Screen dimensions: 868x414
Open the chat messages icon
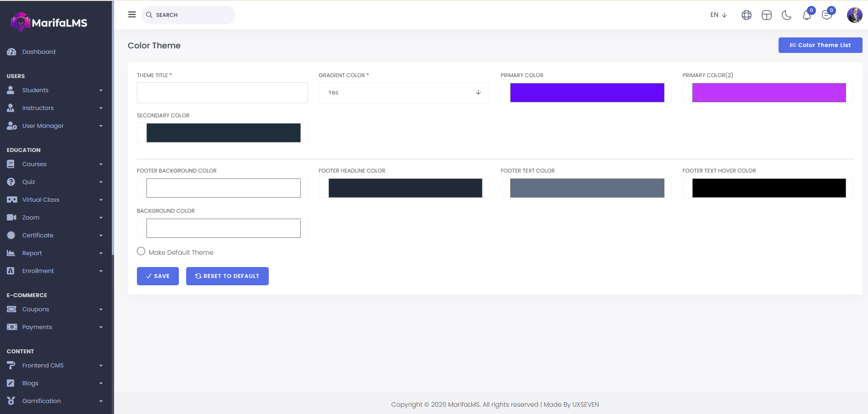tap(826, 15)
